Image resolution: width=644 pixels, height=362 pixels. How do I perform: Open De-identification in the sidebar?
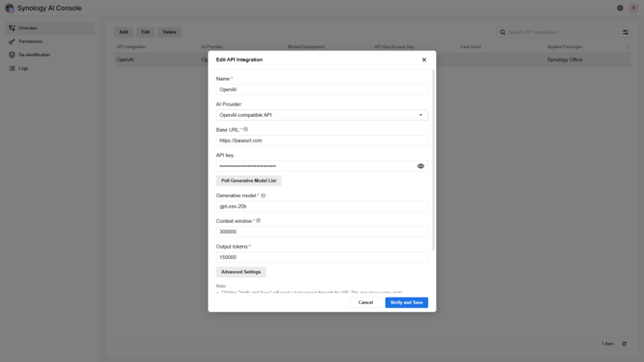tap(50, 55)
